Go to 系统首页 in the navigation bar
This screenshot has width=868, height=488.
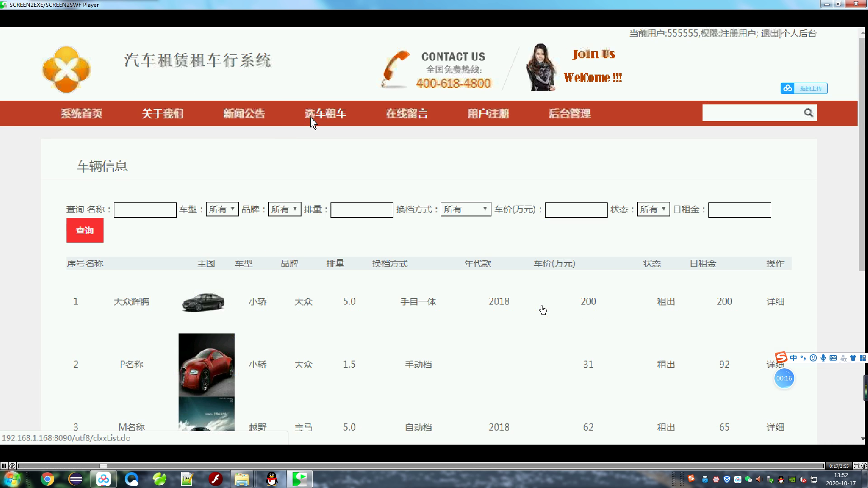click(81, 113)
